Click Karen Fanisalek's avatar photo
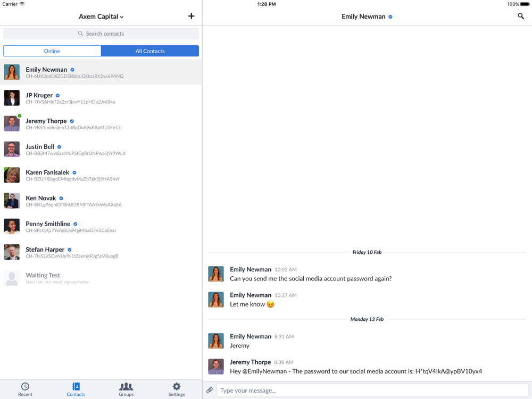This screenshot has height=399, width=532. tap(12, 176)
